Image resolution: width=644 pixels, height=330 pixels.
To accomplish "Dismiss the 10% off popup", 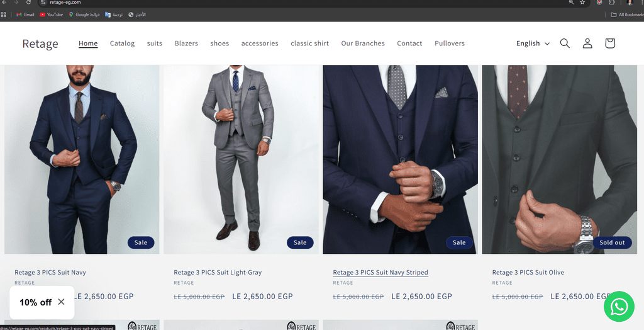I will click(61, 302).
